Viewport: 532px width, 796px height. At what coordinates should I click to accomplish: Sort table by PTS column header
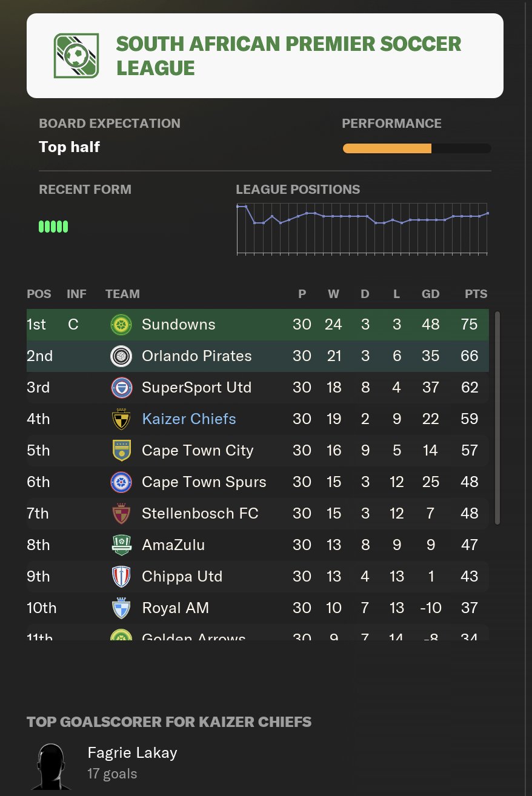coord(476,294)
